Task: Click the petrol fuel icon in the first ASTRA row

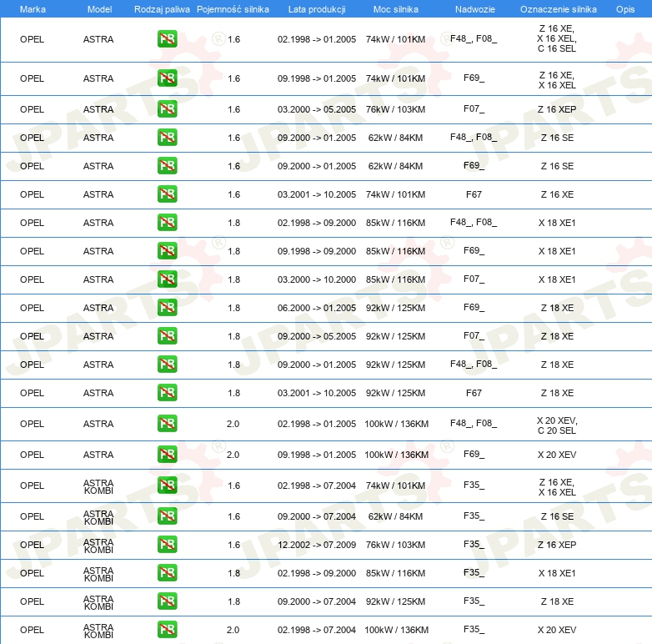Action: [167, 39]
